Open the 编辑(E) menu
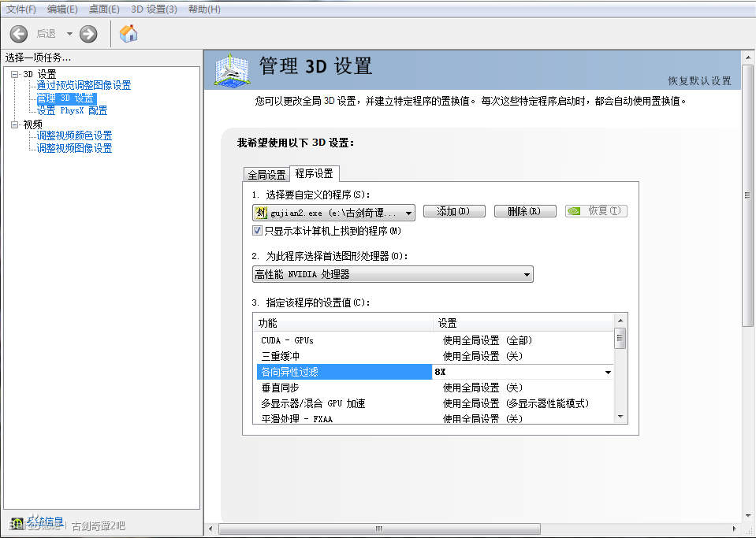The height and width of the screenshot is (538, 756). [x=62, y=9]
